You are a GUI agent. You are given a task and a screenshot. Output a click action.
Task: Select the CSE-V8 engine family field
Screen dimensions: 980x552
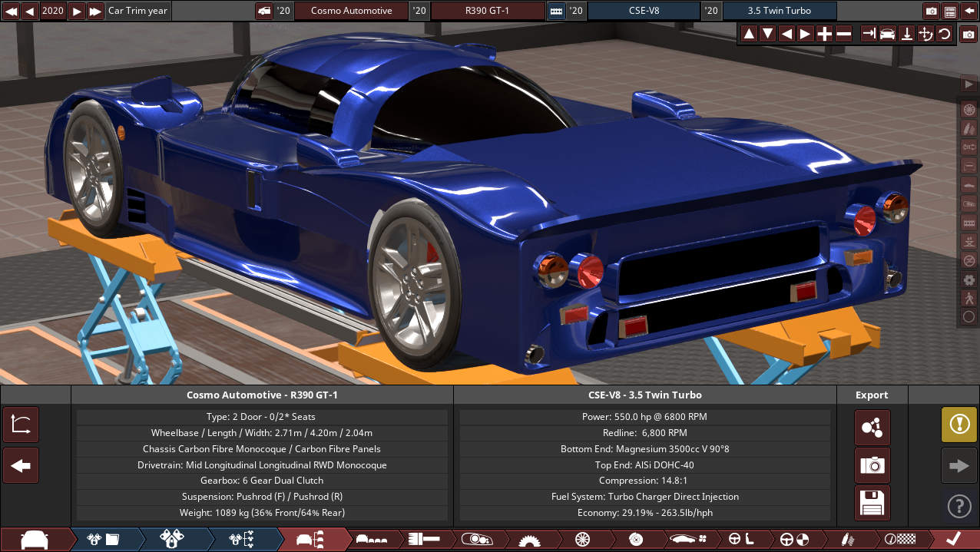(x=644, y=11)
